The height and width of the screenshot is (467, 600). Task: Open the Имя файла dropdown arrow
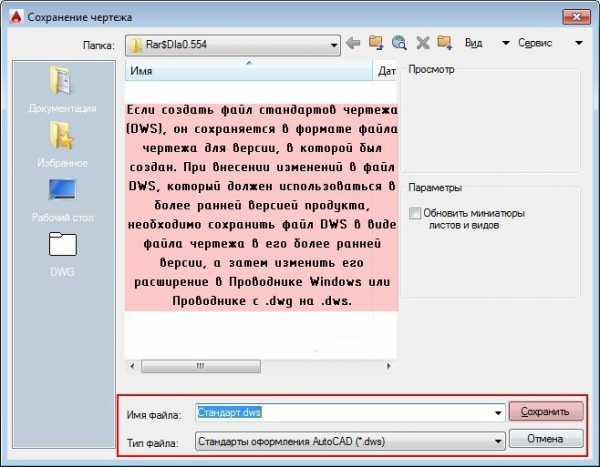tap(497, 412)
